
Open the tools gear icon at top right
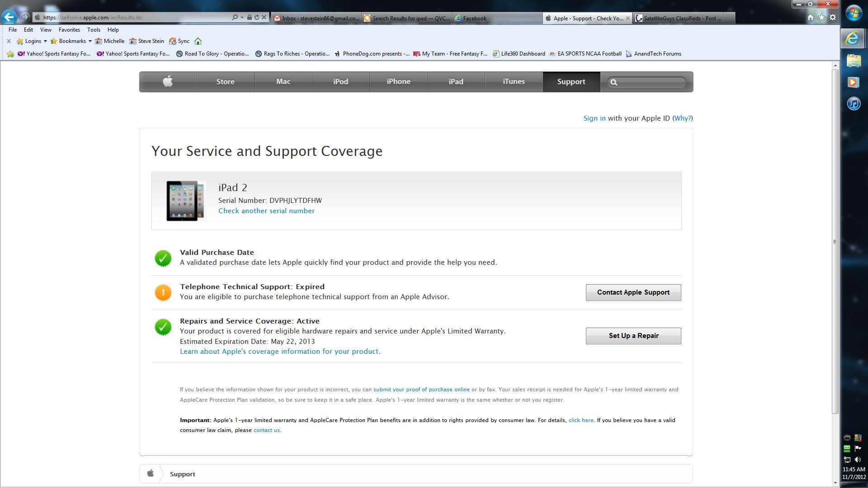click(x=833, y=18)
